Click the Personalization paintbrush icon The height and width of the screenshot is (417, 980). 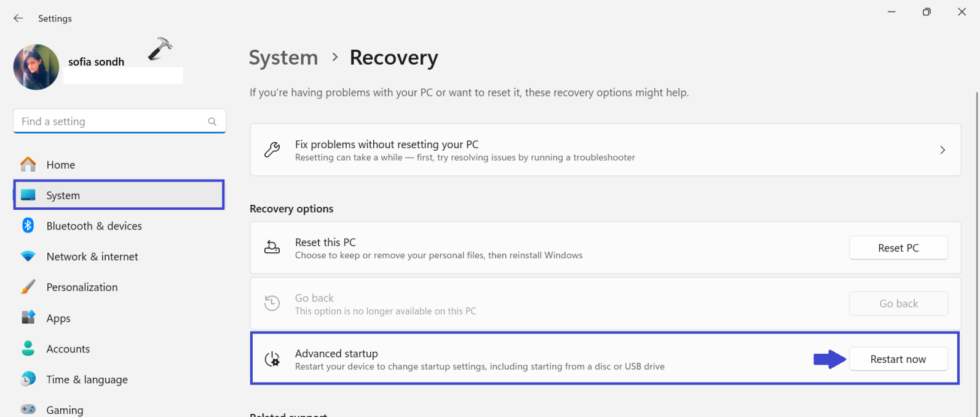[28, 287]
